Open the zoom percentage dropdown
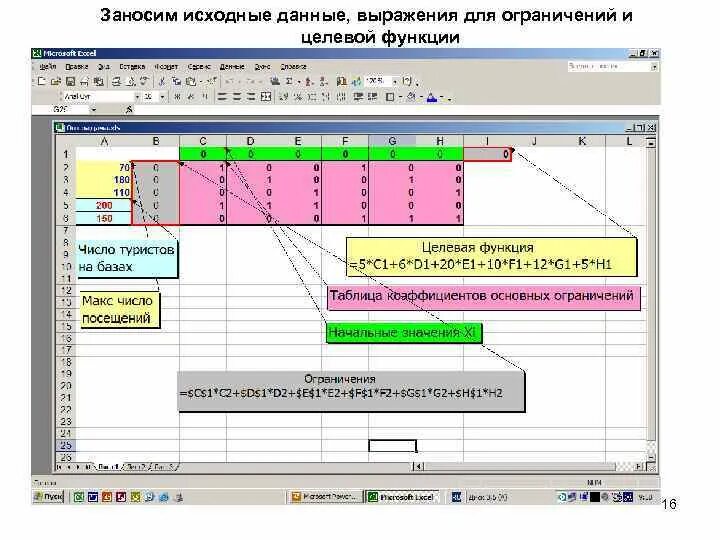This screenshot has width=720, height=540. (394, 81)
